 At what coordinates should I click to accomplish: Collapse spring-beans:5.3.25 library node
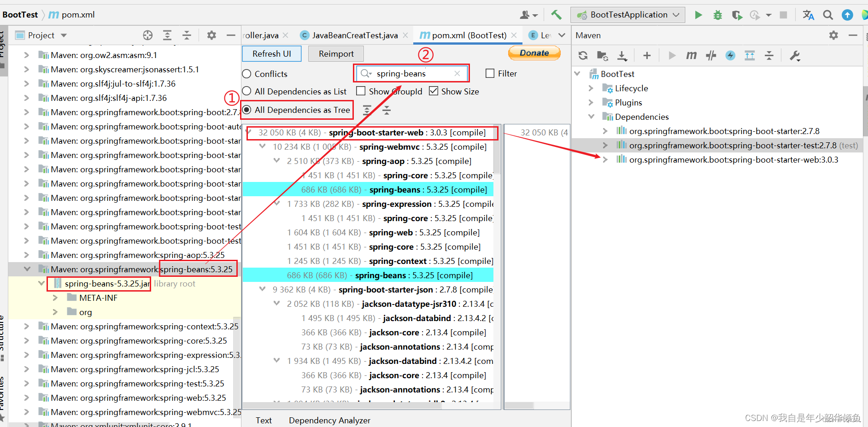(x=27, y=269)
